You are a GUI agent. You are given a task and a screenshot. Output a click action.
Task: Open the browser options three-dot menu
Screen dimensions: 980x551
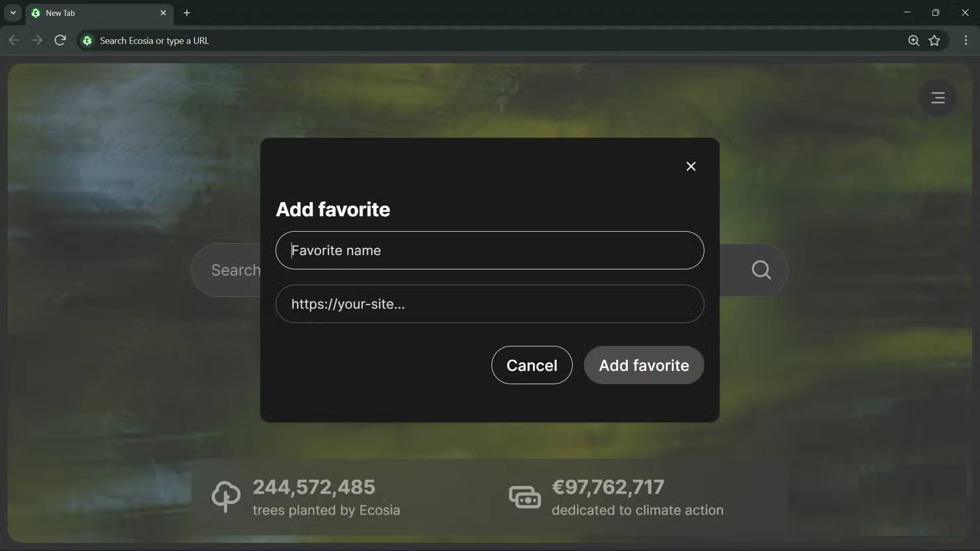point(966,40)
